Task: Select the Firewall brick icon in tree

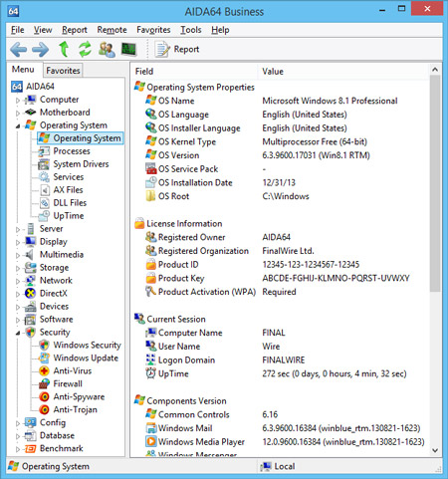Action: pos(44,384)
